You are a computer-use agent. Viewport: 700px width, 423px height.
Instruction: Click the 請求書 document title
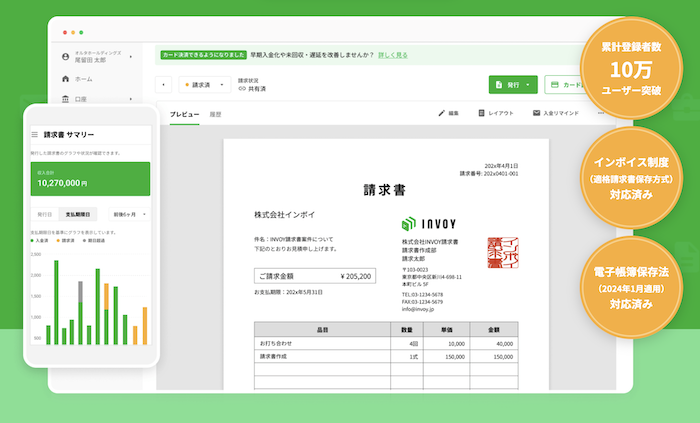point(384,191)
